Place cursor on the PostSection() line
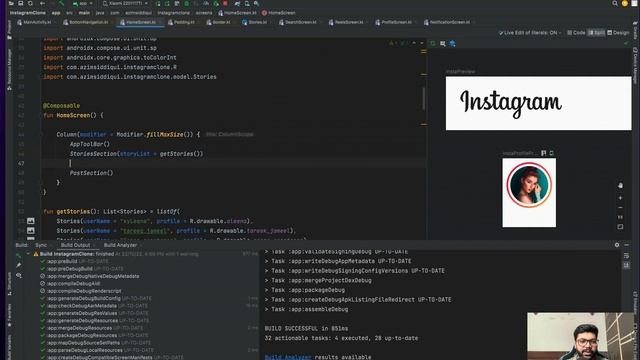Viewport: 640px width, 360px height. (x=91, y=173)
